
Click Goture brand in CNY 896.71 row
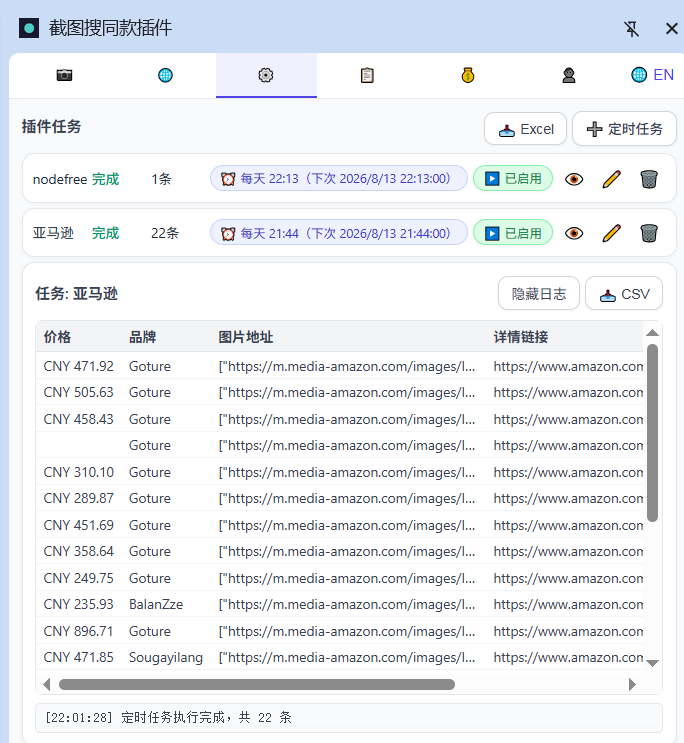[150, 632]
